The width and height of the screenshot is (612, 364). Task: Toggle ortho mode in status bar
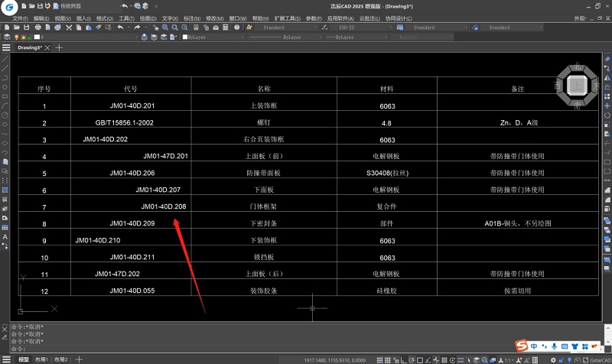[x=404, y=360]
